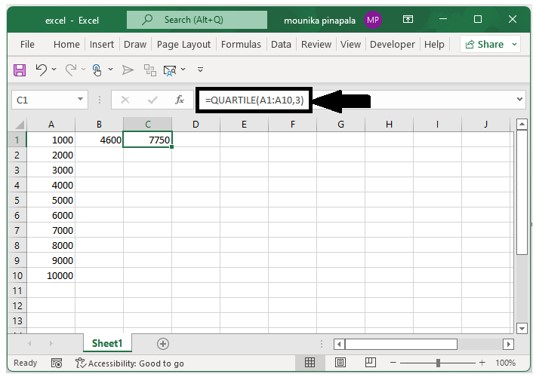Click the QUARTILE formula in formula bar
534x376 pixels.
(254, 100)
